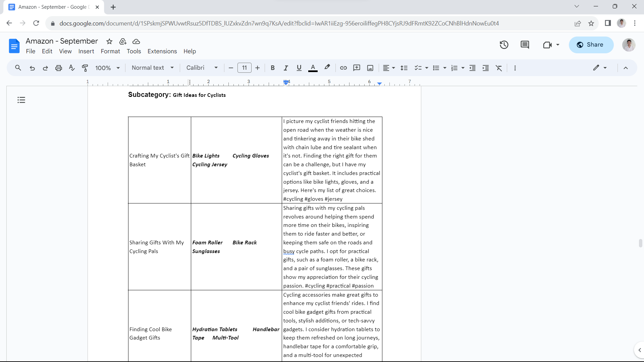Open more toolbar options three-dot icon

(x=515, y=68)
